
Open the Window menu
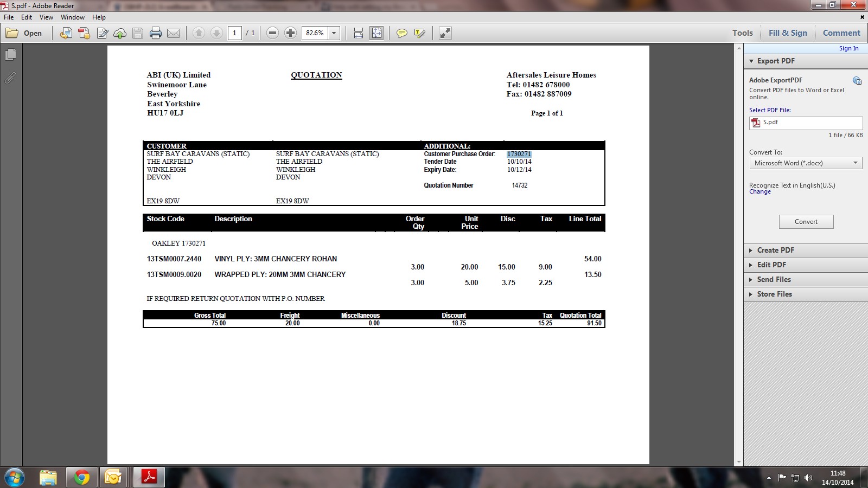[x=73, y=17]
